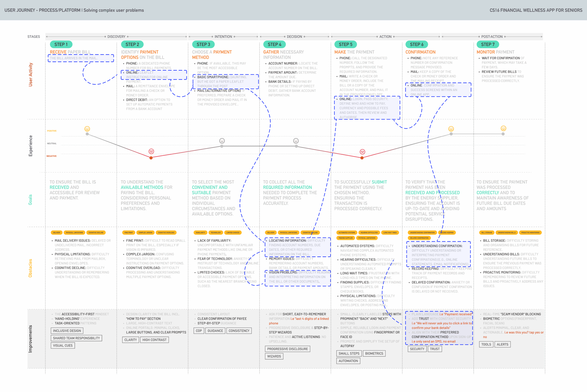587x392 pixels.
Task: Click the SMALL STEPS tag box
Action: coord(349,353)
